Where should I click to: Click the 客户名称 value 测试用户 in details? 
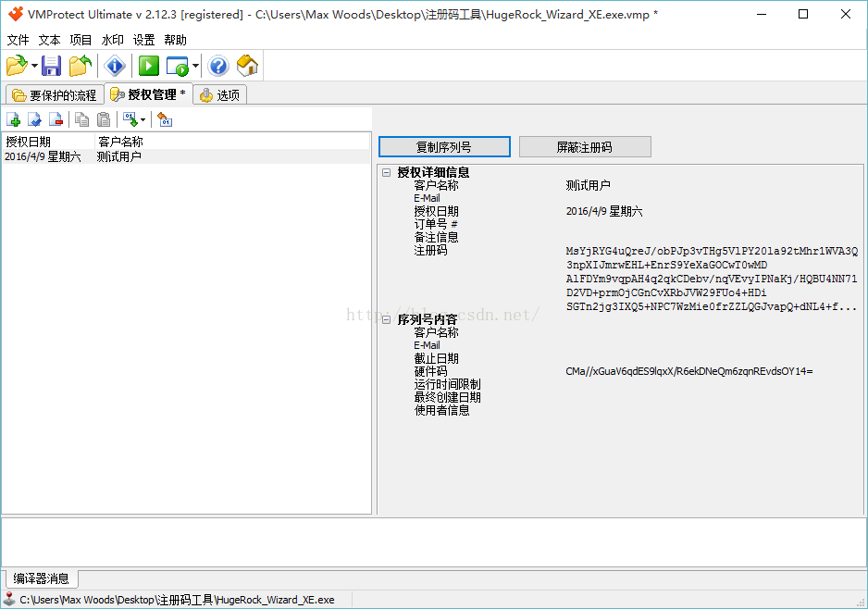(588, 185)
